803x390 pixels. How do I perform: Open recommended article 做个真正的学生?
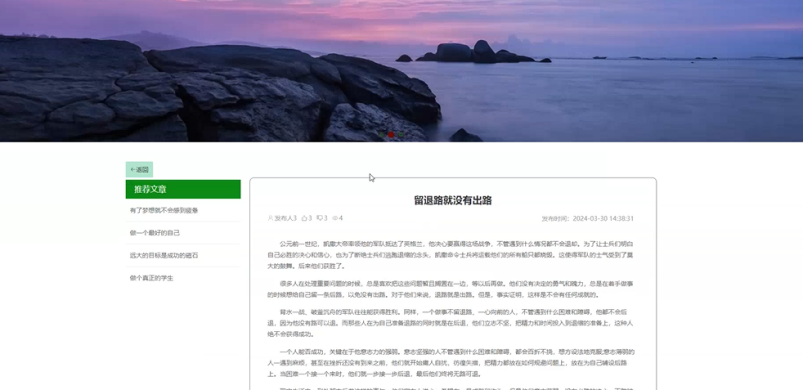tap(152, 278)
